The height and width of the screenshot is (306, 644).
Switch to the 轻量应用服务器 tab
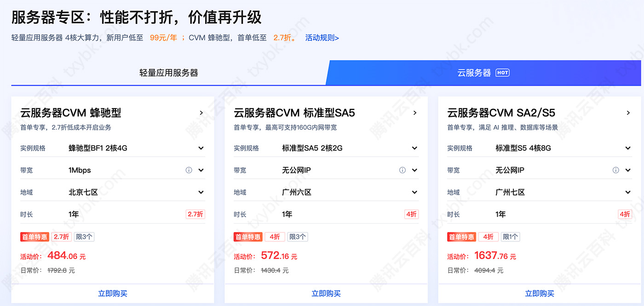pos(169,73)
